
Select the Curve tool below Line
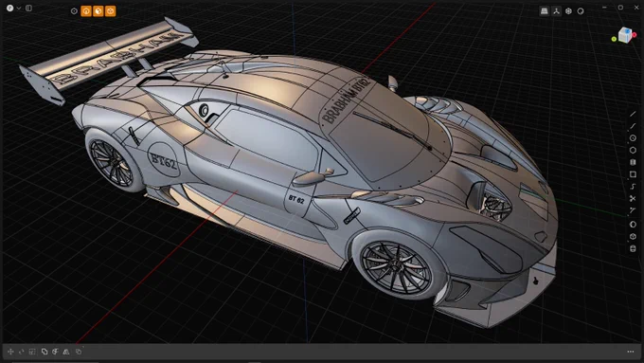633,126
